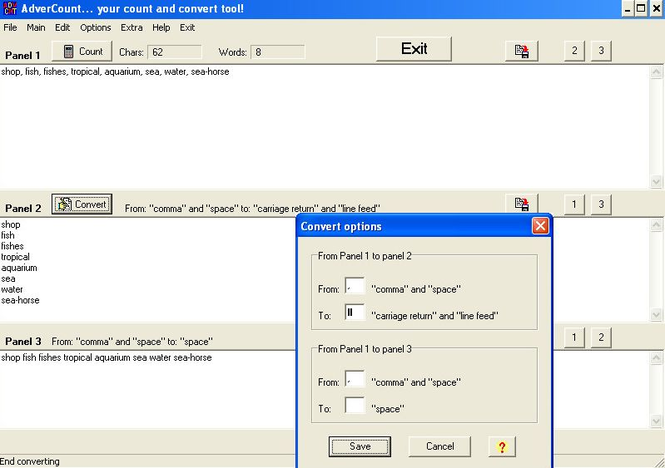Click the From field for Panel 1 to panel 2
The image size is (665, 468).
pos(355,286)
